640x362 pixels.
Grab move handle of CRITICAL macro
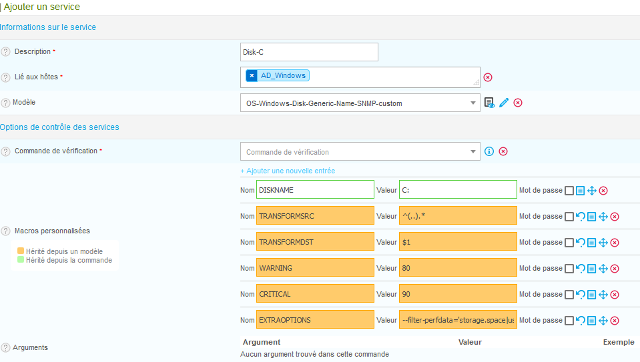pyautogui.click(x=603, y=295)
